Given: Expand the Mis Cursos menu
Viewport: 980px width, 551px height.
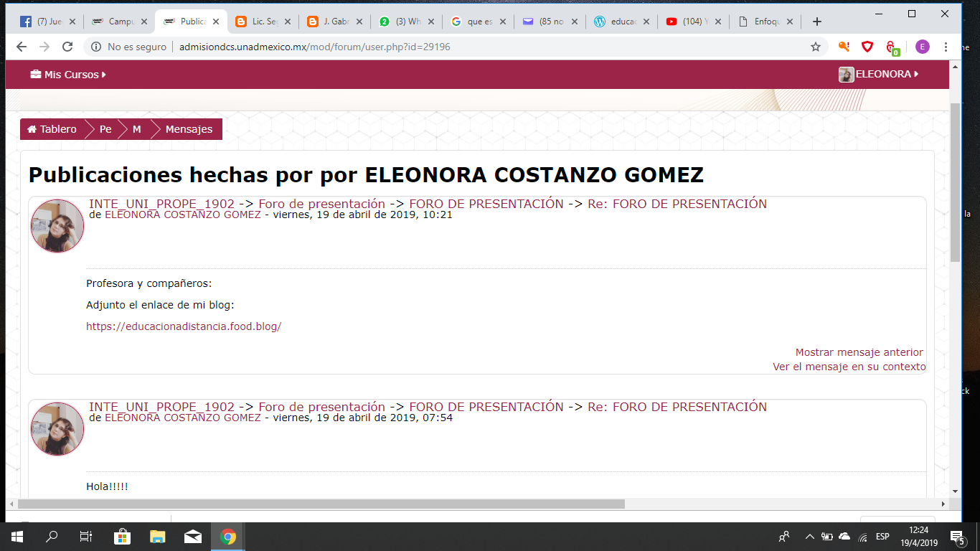Looking at the screenshot, I should coord(68,75).
